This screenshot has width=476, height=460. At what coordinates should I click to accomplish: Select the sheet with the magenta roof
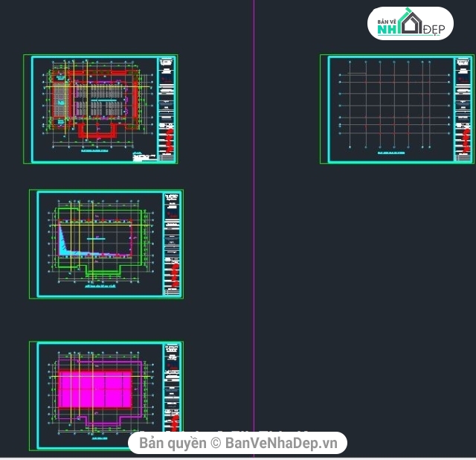(106, 395)
